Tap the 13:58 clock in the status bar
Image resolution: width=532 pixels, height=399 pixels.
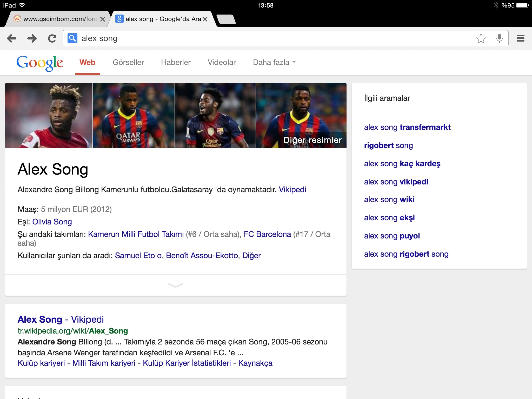266,5
